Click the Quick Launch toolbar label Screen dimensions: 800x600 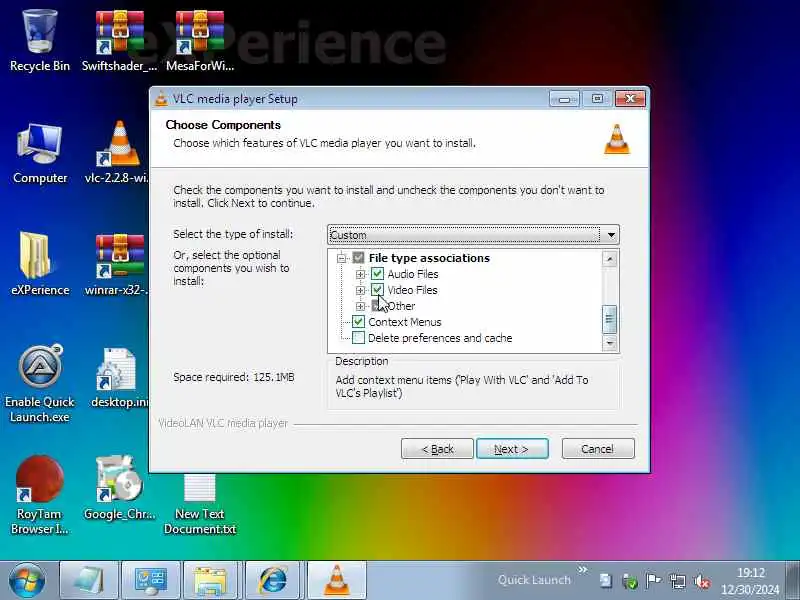click(x=534, y=580)
